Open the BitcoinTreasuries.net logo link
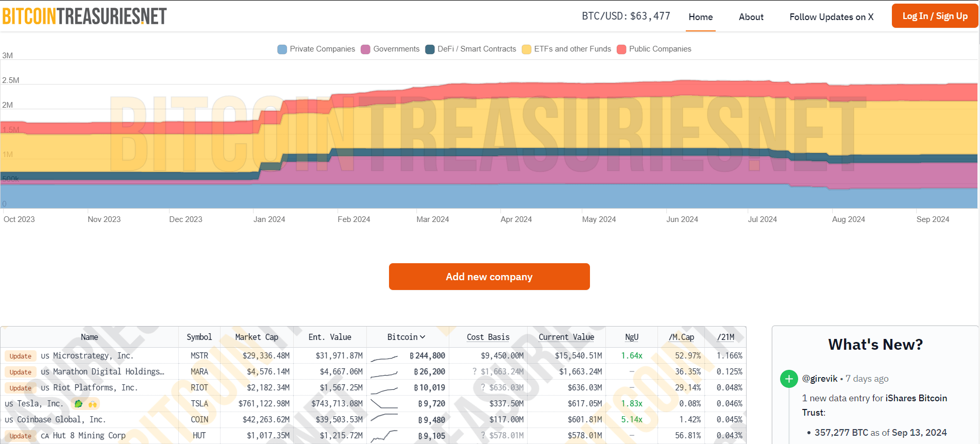Viewport: 980px width, 444px height. (85, 16)
